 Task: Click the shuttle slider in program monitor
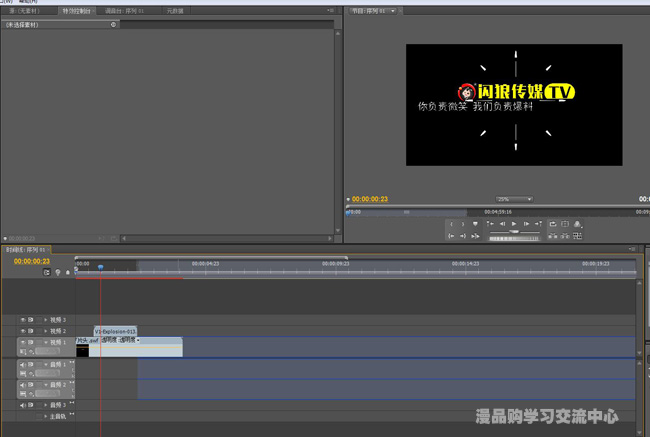click(514, 232)
